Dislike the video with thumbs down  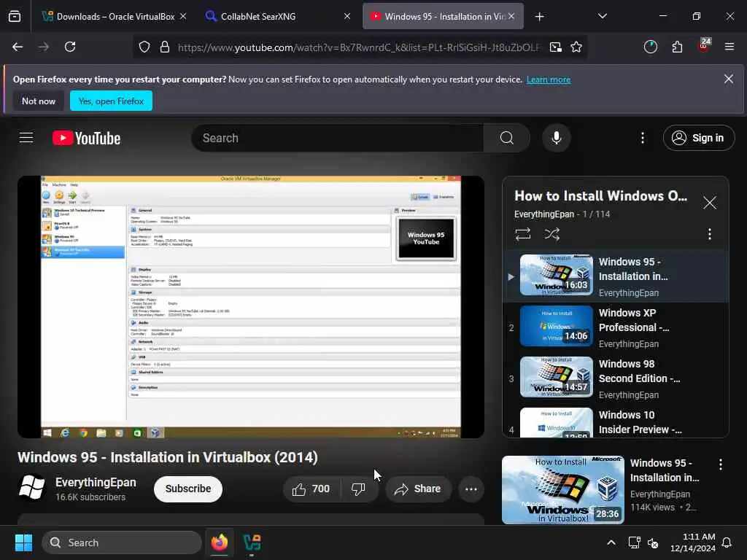pyautogui.click(x=358, y=489)
